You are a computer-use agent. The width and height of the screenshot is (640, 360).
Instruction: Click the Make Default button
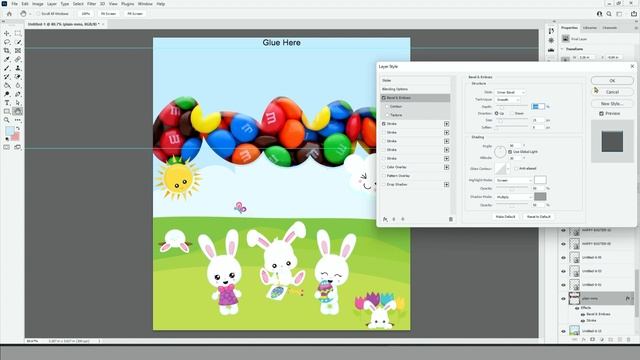[x=505, y=217]
